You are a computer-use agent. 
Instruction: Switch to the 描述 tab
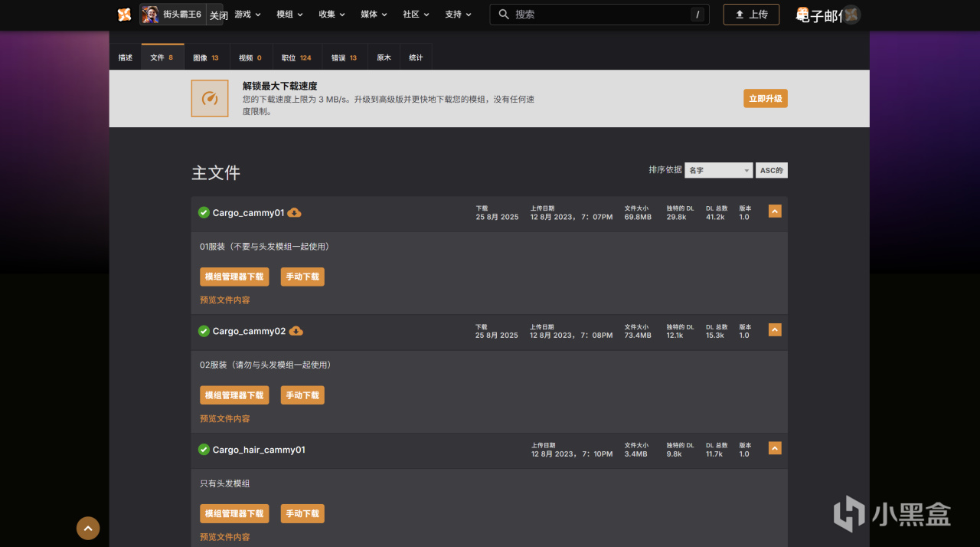point(126,57)
